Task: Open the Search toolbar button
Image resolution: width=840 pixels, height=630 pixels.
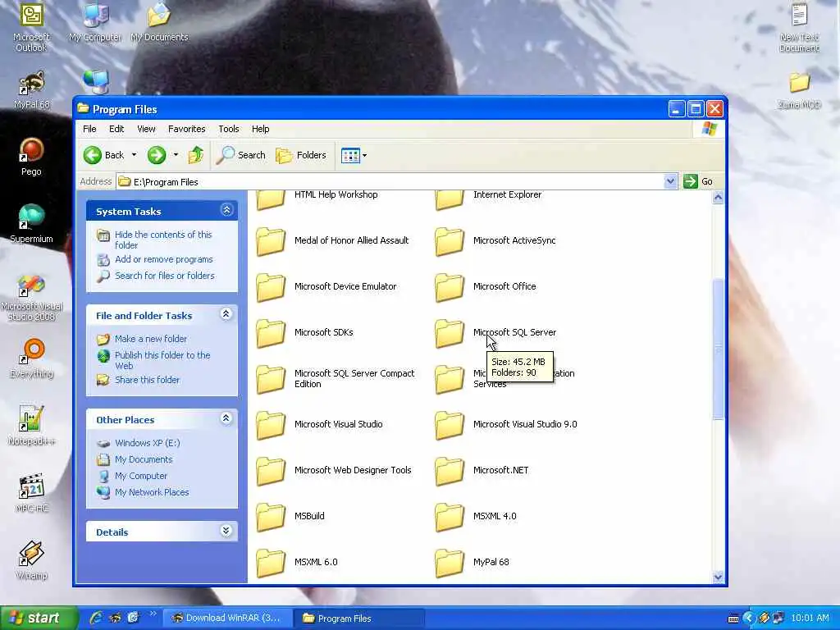Action: click(241, 155)
